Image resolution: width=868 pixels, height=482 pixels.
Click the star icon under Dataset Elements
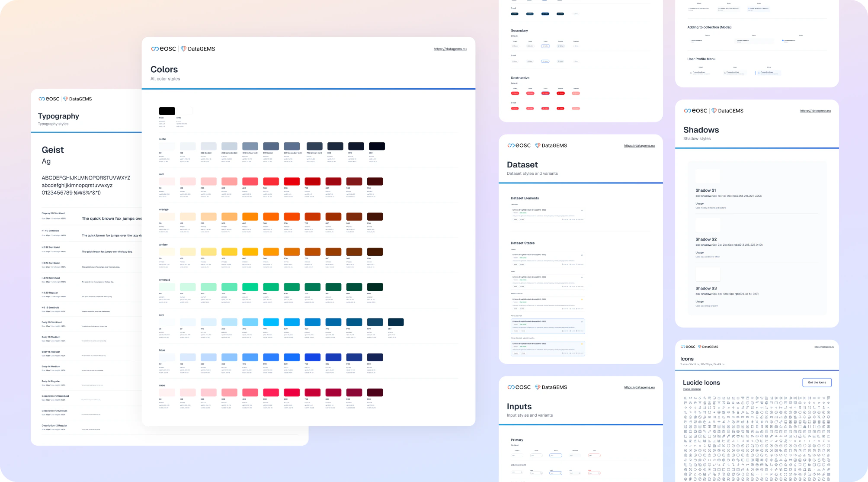tap(582, 210)
